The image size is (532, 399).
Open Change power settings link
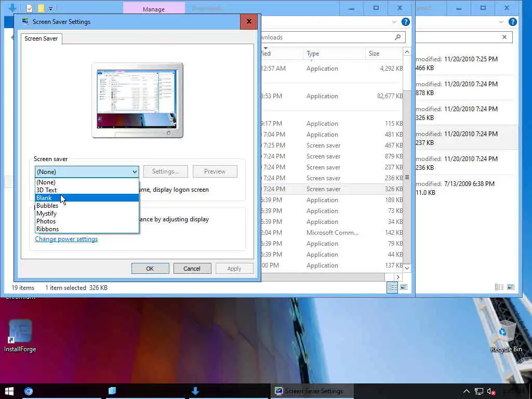[66, 239]
